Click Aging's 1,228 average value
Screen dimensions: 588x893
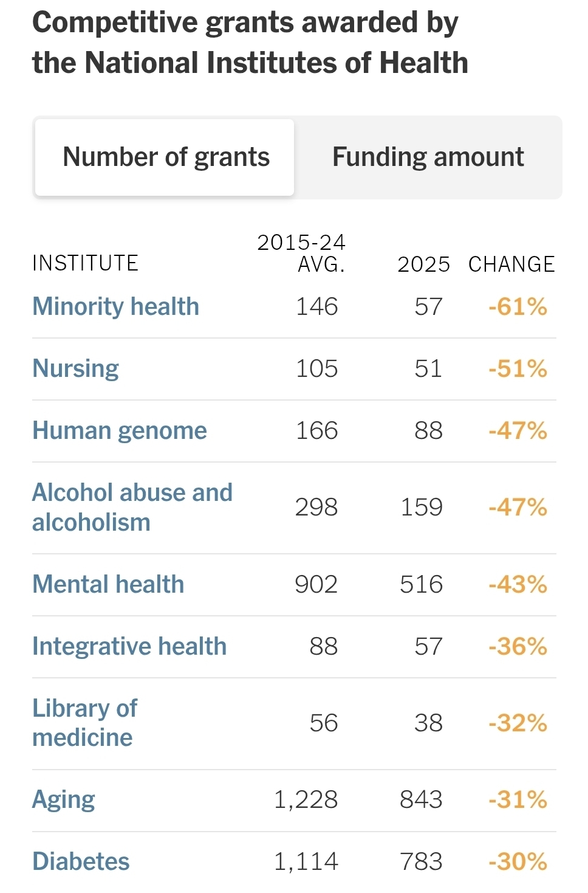(306, 799)
